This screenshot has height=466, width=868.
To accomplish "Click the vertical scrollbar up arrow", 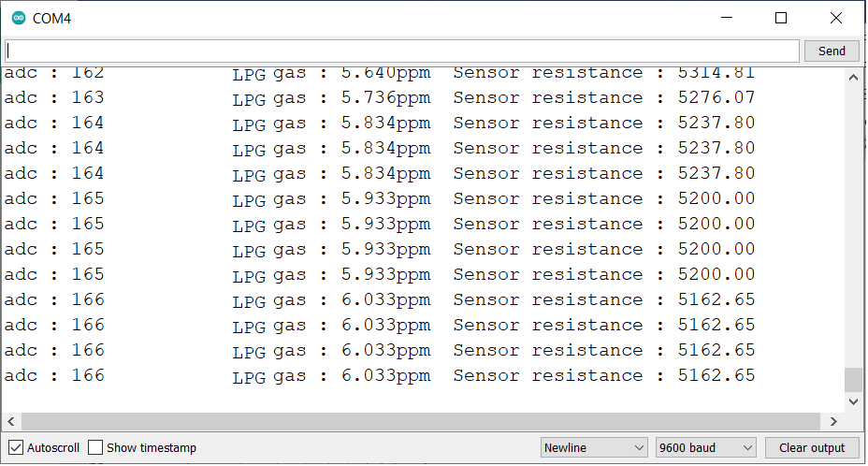I will click(853, 78).
